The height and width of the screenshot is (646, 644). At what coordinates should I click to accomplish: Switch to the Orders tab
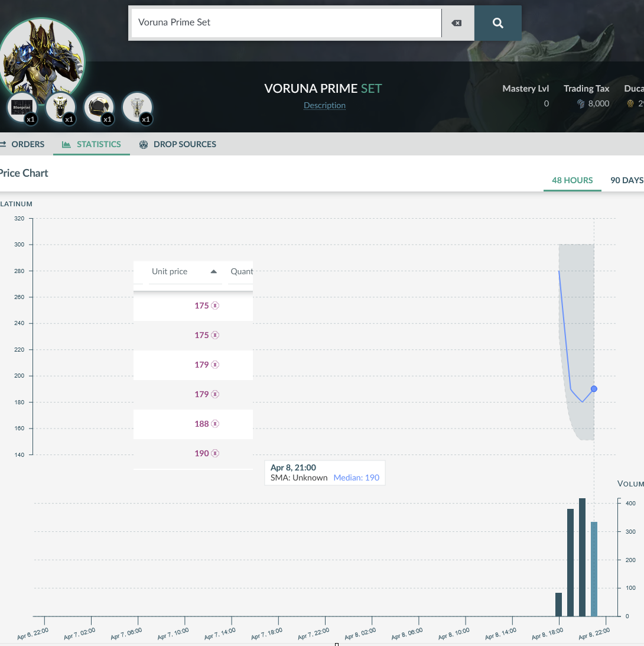pos(22,144)
